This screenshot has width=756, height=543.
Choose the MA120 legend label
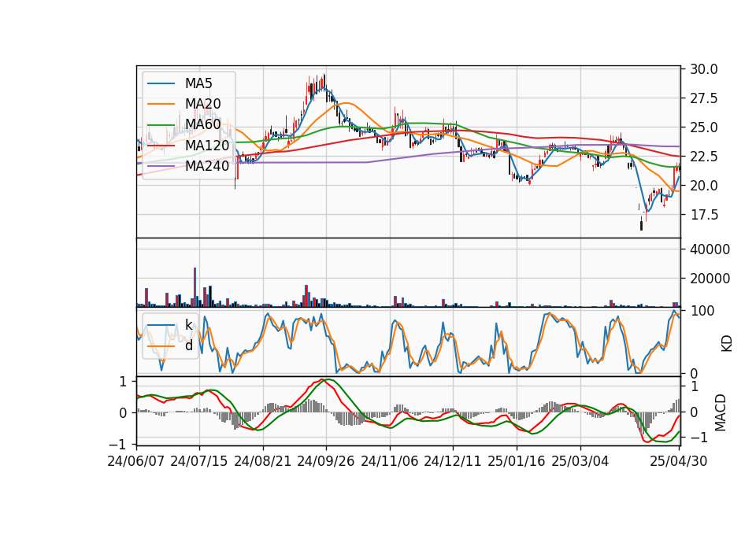tap(207, 145)
